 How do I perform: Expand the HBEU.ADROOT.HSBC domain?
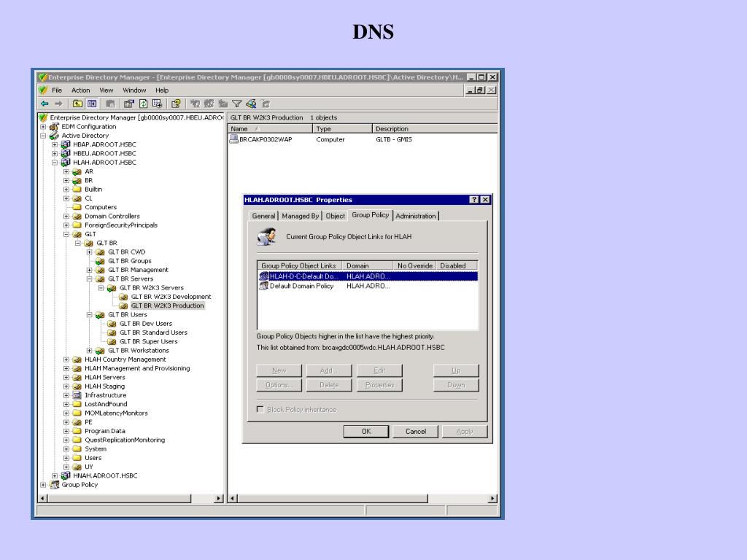(55, 153)
